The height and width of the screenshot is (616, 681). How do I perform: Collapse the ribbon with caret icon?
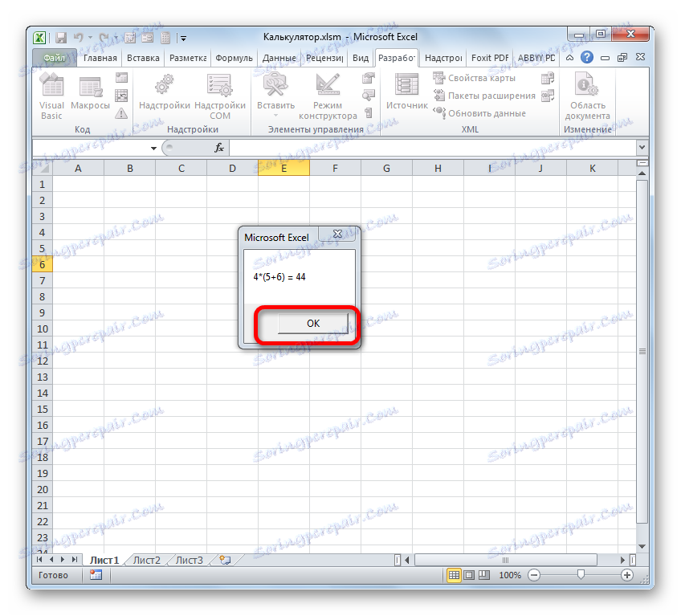tap(570, 57)
